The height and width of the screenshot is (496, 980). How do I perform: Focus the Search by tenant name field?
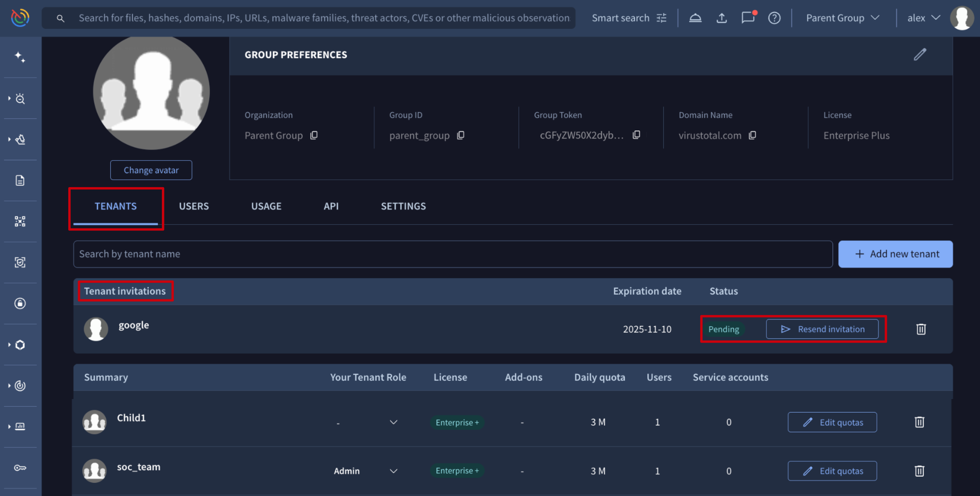point(453,254)
